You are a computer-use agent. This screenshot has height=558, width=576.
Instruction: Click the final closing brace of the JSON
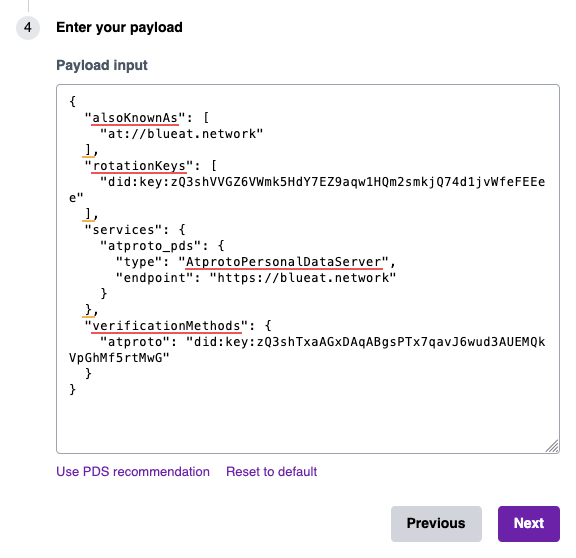click(x=72, y=389)
